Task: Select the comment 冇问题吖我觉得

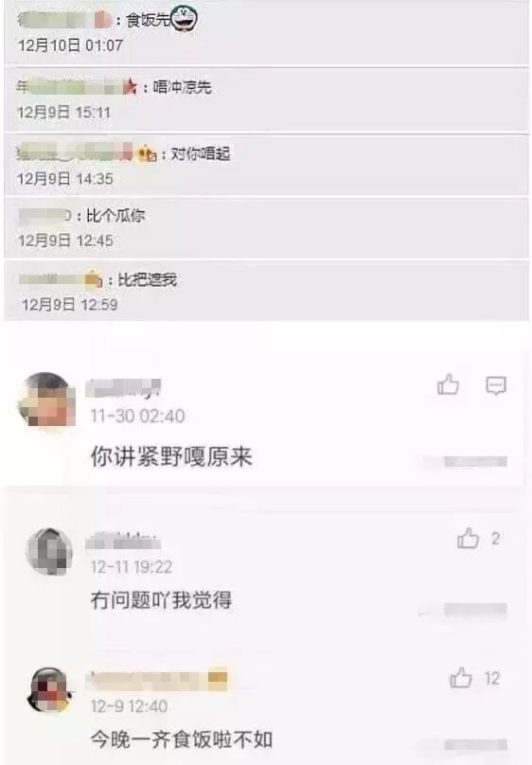Action: pyautogui.click(x=161, y=599)
